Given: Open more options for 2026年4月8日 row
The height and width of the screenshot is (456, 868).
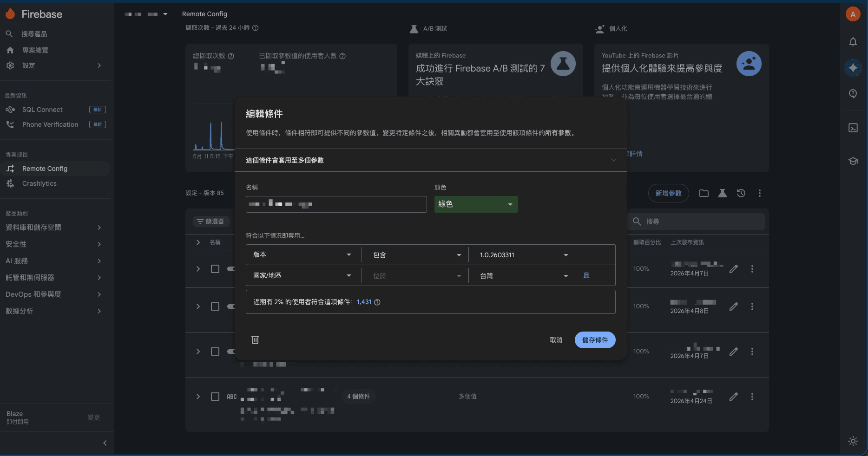Looking at the screenshot, I should pyautogui.click(x=752, y=306).
